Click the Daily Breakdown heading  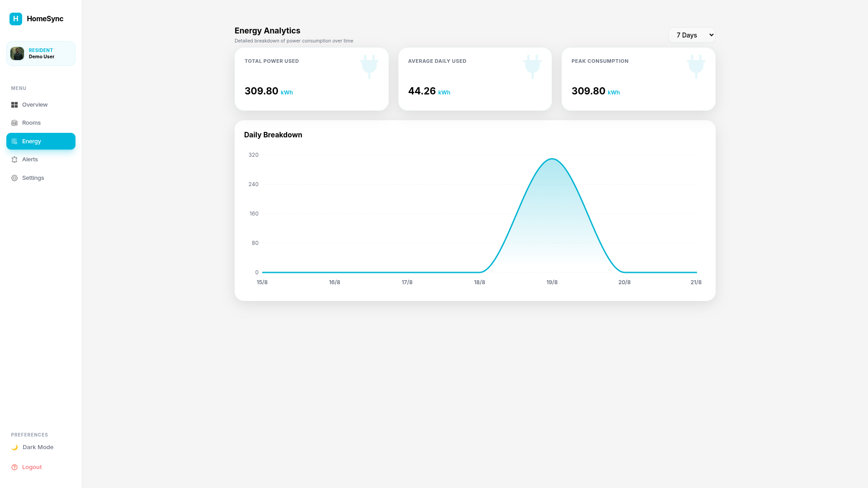[x=273, y=135]
